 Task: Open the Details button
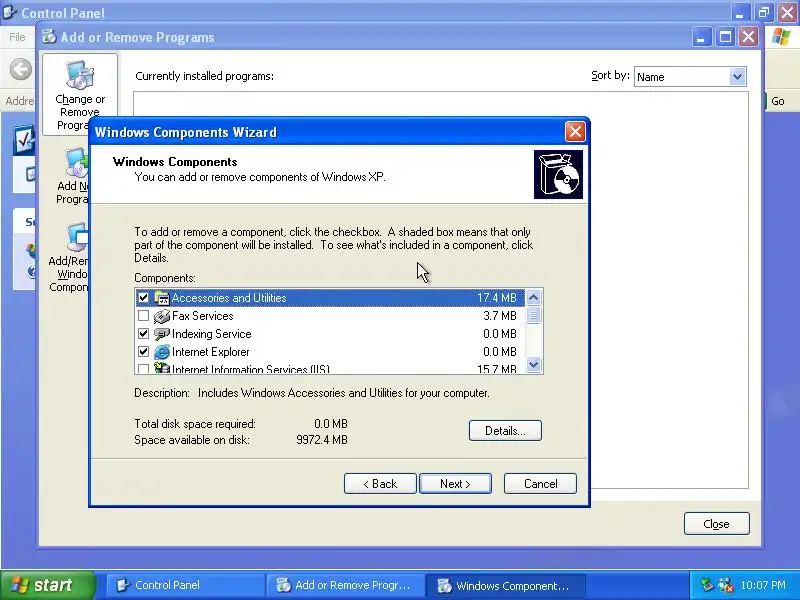(505, 431)
